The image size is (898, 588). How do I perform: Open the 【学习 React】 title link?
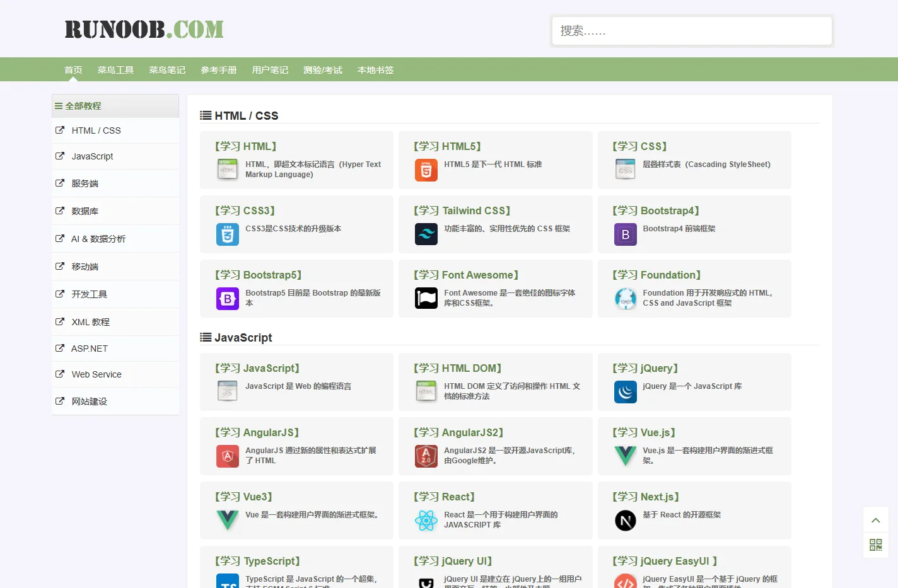click(445, 497)
